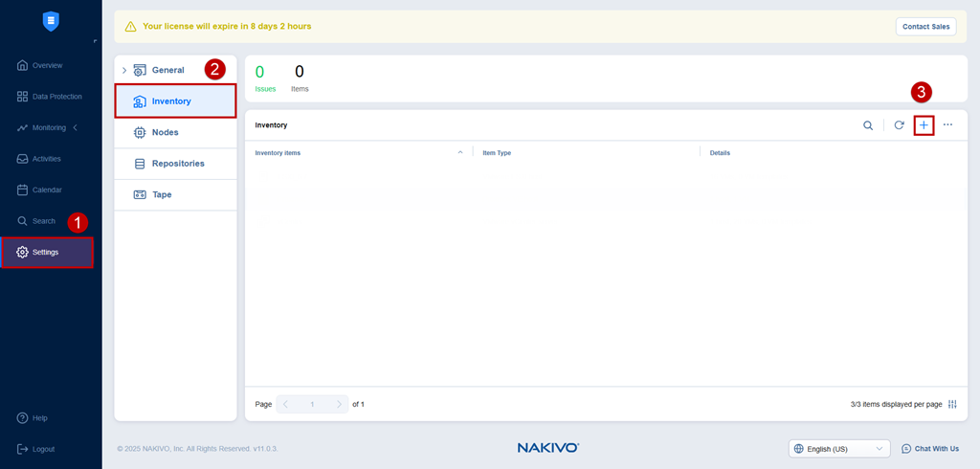Click the NAKIVO footer logo
Image resolution: width=980 pixels, height=469 pixels.
click(x=548, y=448)
